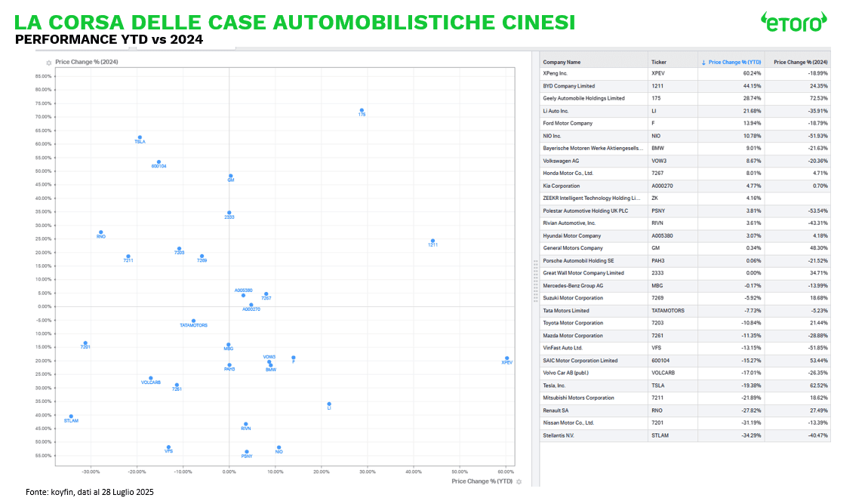Select 'Ford Motor Company' row

point(685,124)
